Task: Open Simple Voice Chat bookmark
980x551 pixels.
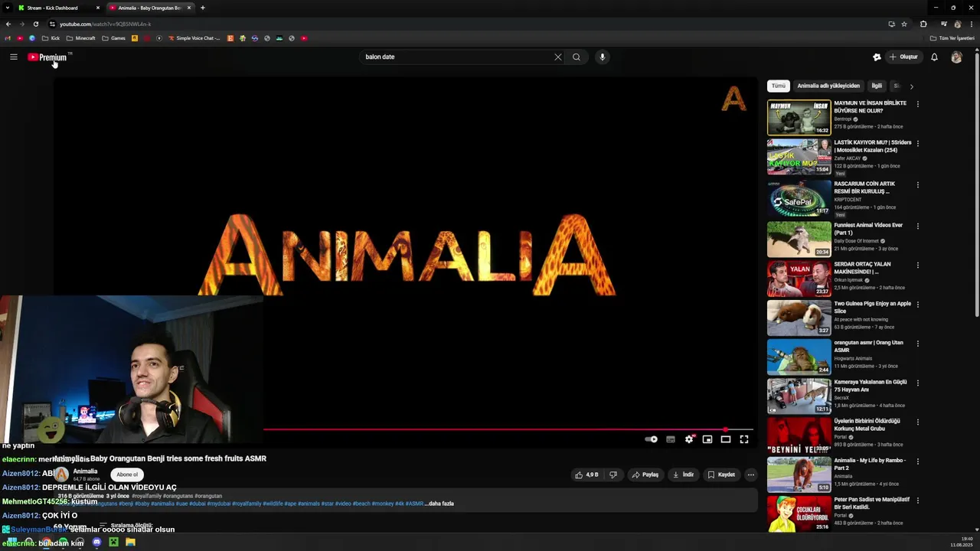Action: [194, 38]
